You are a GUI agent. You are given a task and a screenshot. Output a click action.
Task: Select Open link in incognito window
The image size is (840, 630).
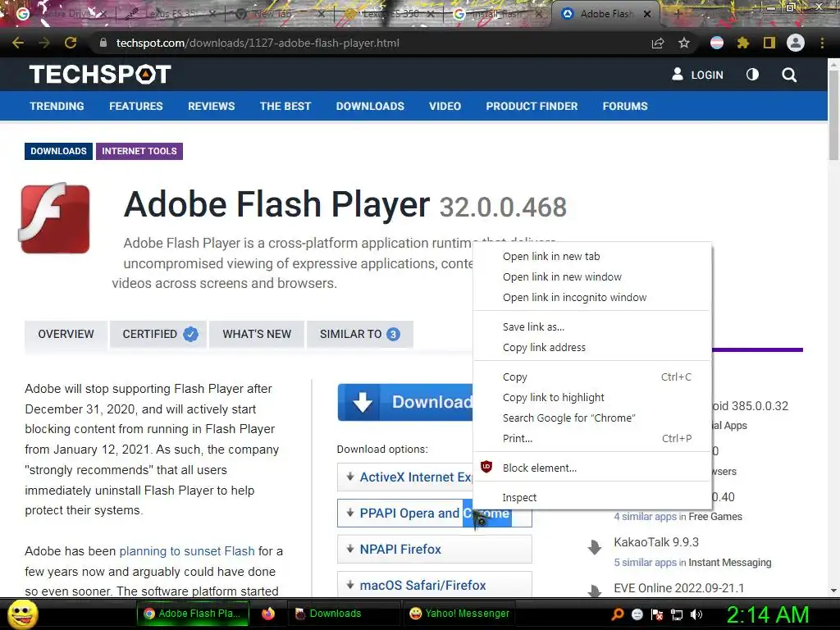click(592, 297)
